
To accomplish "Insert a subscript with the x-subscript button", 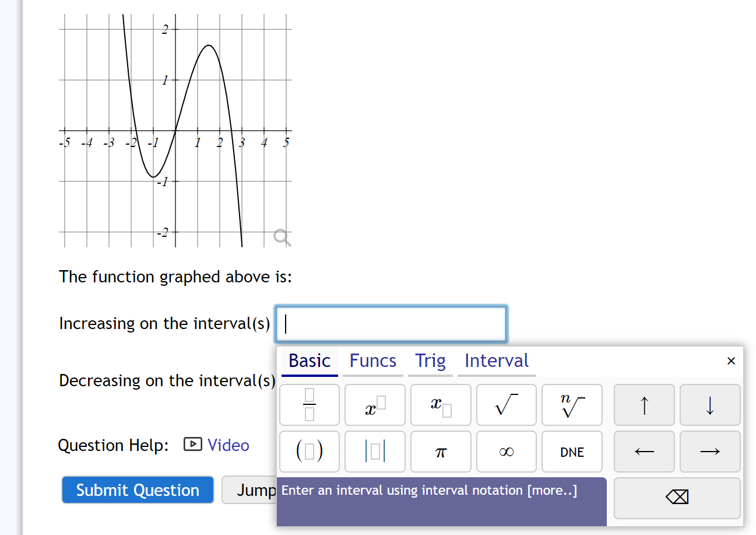I will tap(440, 404).
